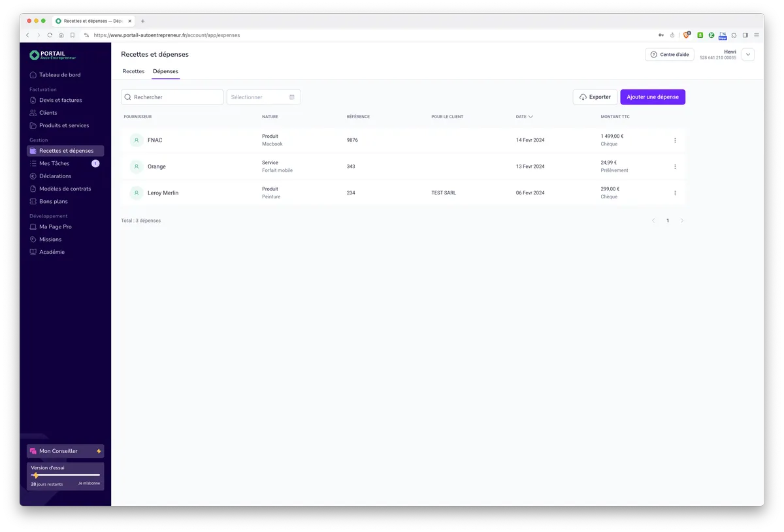Open the Centre d'aide button
Image resolution: width=784 pixels, height=532 pixels.
670,55
